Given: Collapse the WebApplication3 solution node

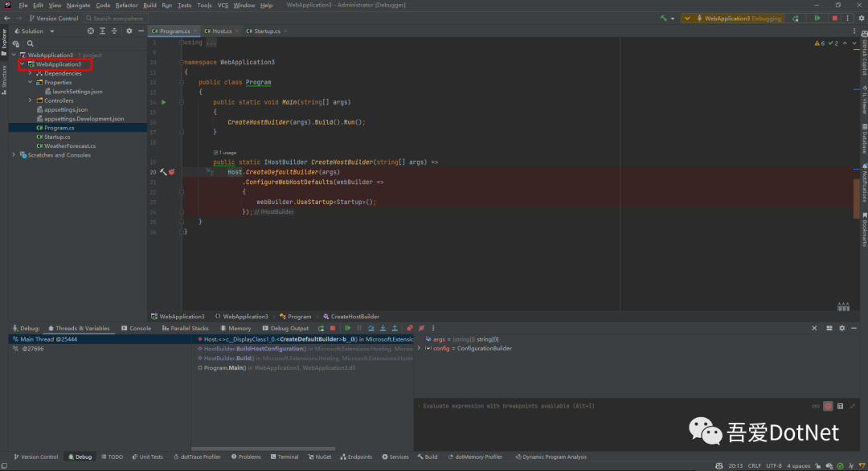Looking at the screenshot, I should coord(14,55).
